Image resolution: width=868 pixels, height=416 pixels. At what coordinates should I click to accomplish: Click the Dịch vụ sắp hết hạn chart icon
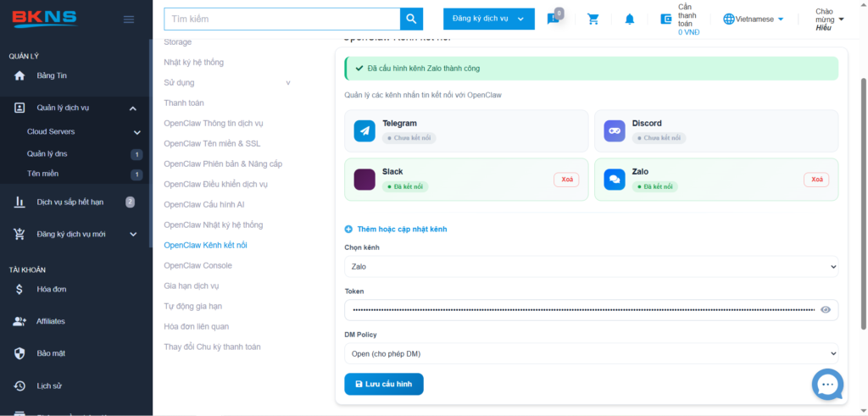19,202
